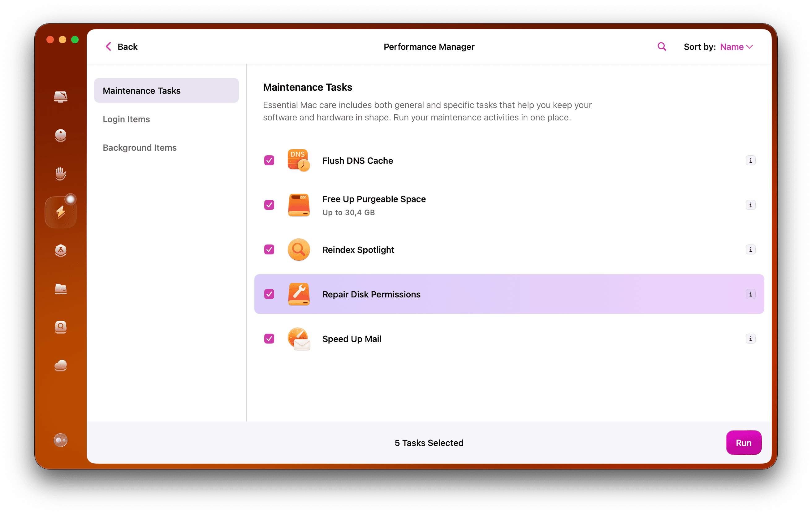Switch to Login Items section
Screen dimensions: 812x515
126,119
